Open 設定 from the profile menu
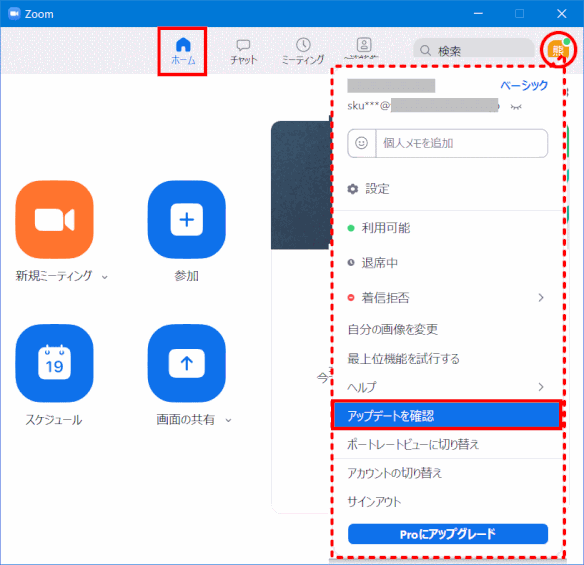584x565 pixels. tap(447, 189)
